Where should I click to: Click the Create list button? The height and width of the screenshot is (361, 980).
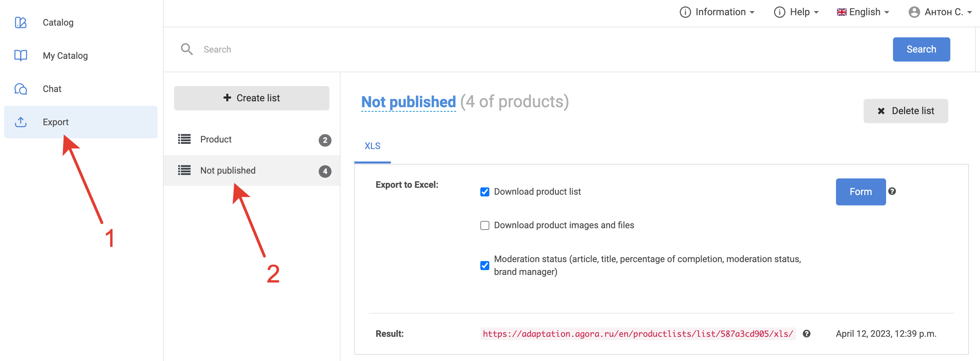pyautogui.click(x=251, y=98)
